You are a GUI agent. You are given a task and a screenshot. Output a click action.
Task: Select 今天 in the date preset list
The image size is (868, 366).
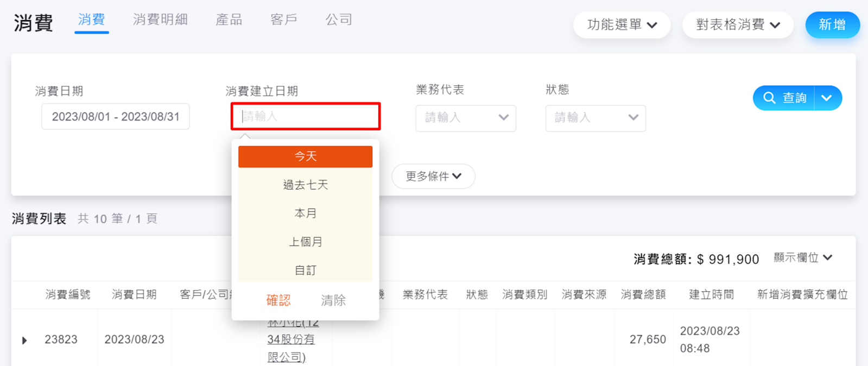305,156
